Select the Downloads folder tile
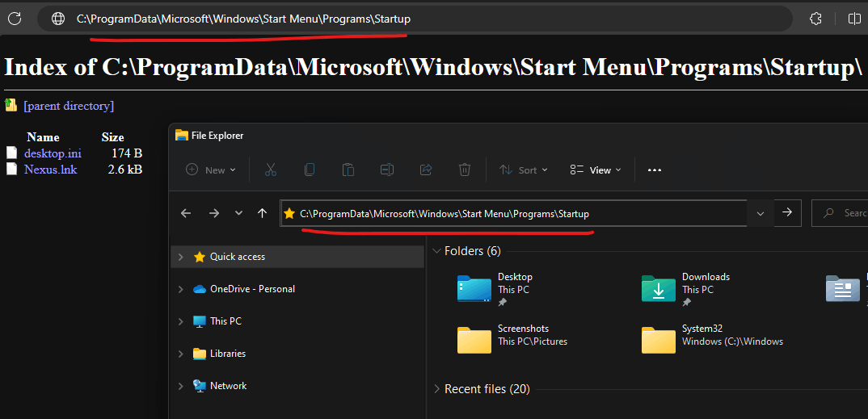Image resolution: width=868 pixels, height=419 pixels. tap(686, 289)
